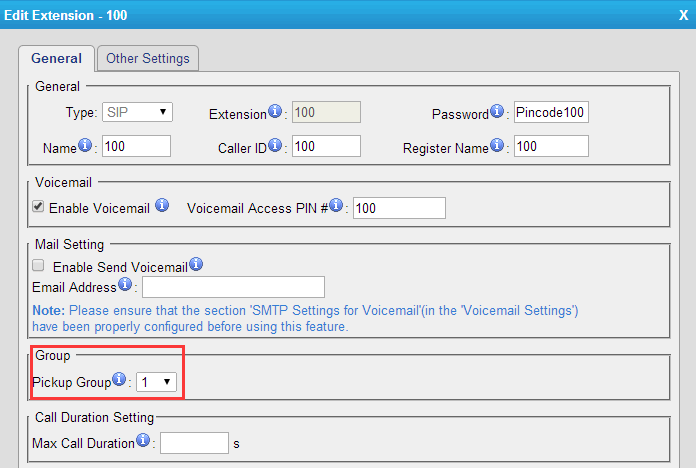Screen dimensions: 696x468
Task: Open the Pickup Group dropdown
Action: [156, 382]
